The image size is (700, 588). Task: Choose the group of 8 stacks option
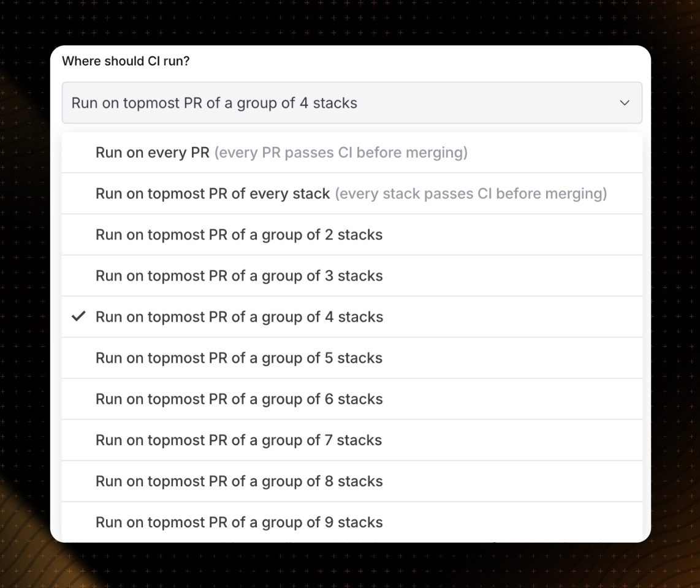238,481
